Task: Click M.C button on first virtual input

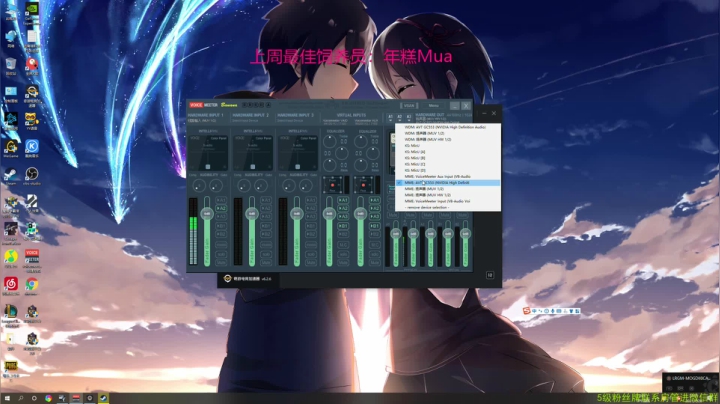Action: point(343,245)
